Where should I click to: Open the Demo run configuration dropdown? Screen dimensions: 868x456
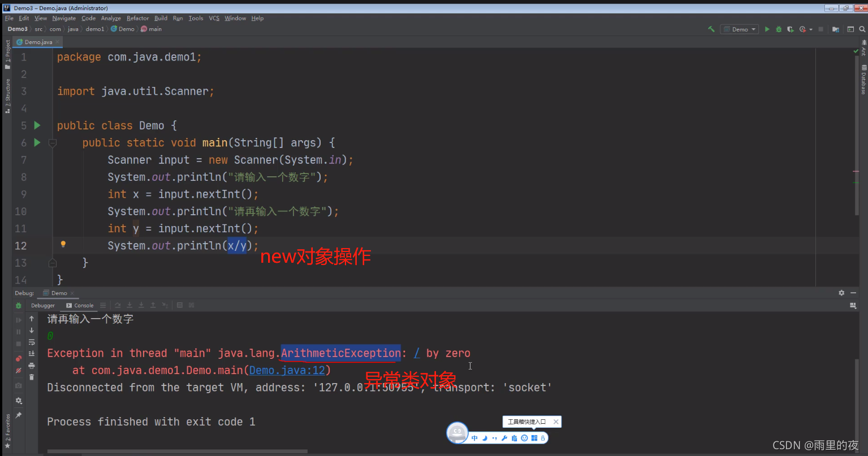(739, 29)
